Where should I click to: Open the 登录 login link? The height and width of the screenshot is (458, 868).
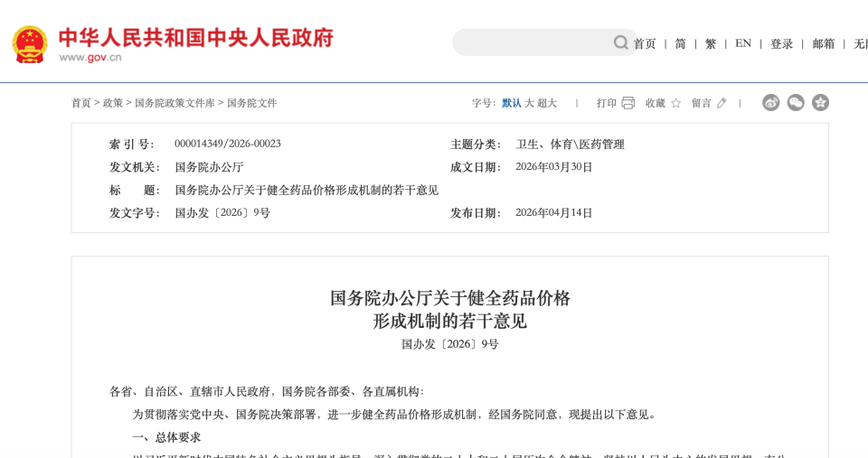coord(781,43)
